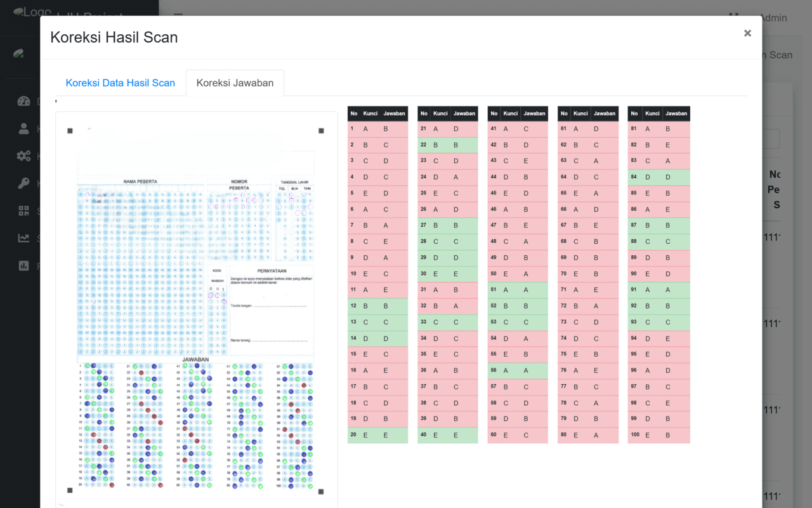This screenshot has height=508, width=812.
Task: Click the Logo link in the header
Action: 29,11
